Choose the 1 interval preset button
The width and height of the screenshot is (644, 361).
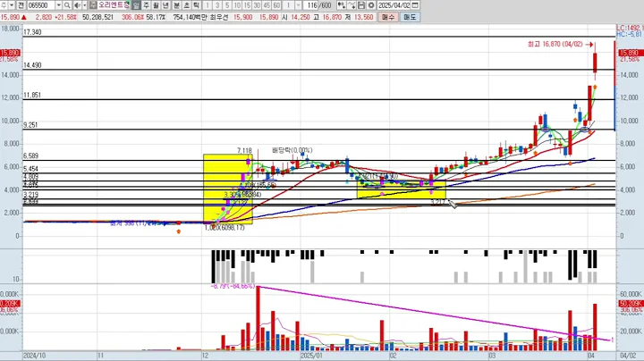coord(208,5)
